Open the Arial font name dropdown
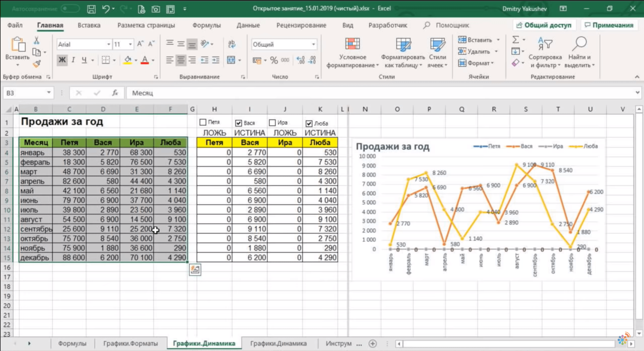This screenshot has width=644, height=351. [108, 44]
